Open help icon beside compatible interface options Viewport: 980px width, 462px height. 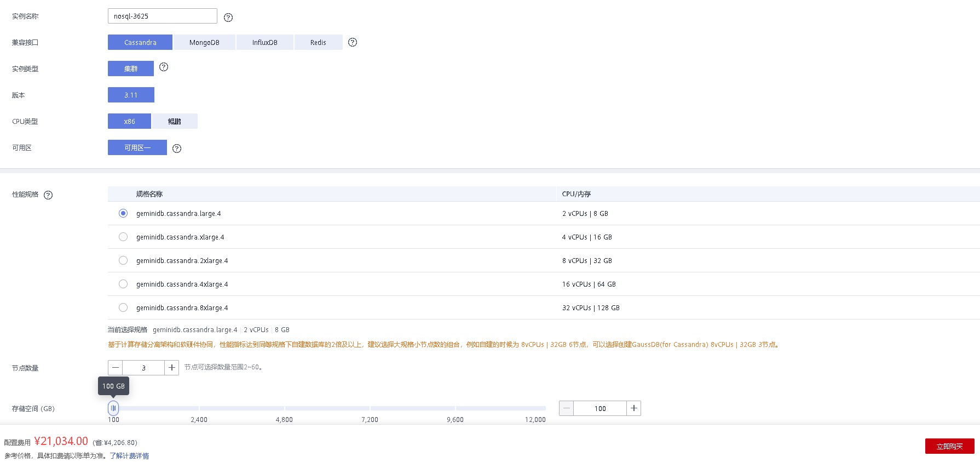tap(353, 42)
